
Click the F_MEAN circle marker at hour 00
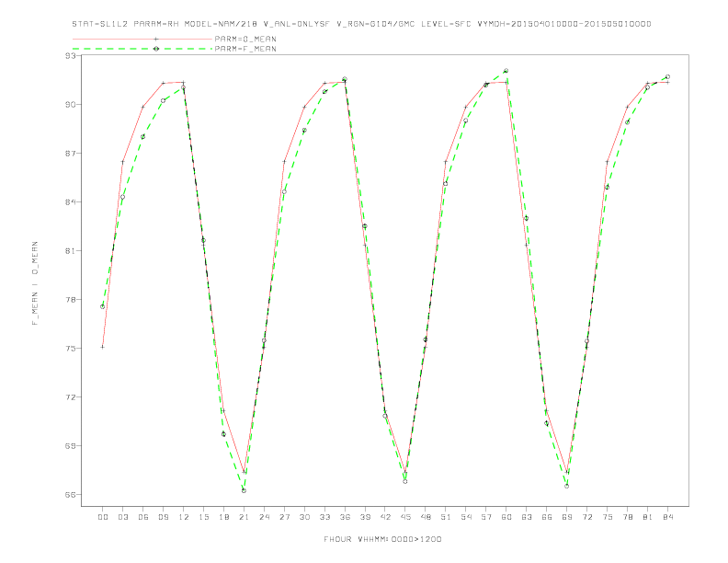click(102, 306)
